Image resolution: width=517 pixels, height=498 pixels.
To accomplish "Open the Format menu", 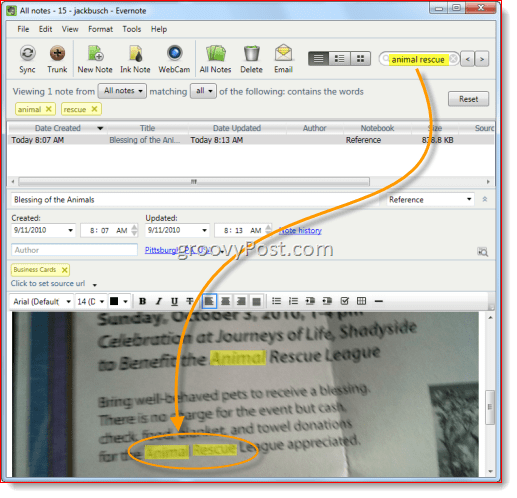I will (x=100, y=29).
